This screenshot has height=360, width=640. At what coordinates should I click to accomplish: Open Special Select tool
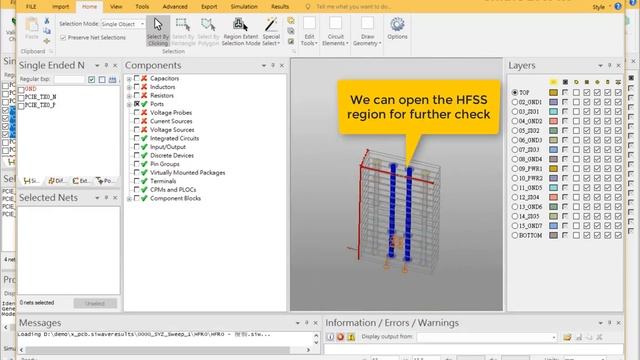271,31
